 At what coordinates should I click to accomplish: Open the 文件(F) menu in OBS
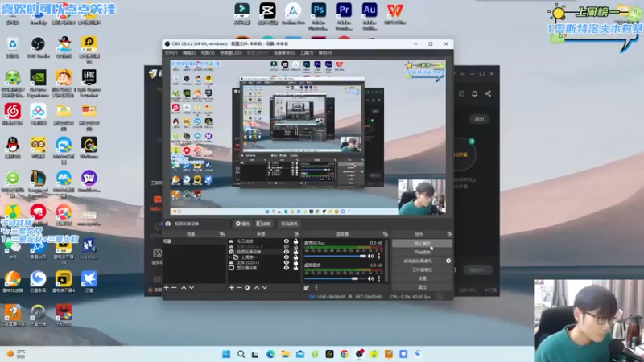tap(171, 53)
